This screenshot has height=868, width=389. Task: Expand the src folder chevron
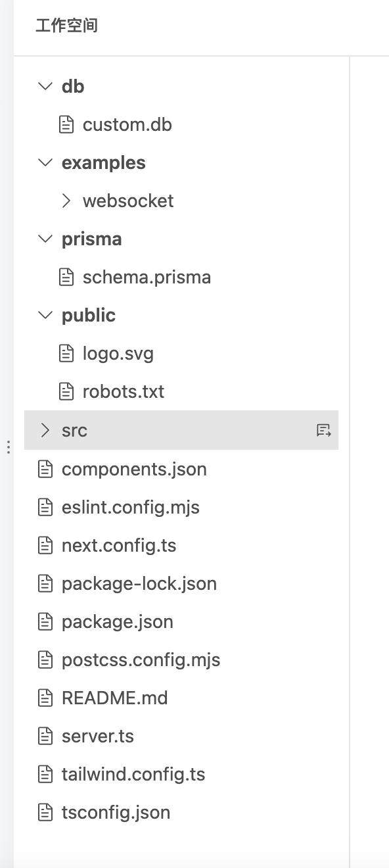point(45,430)
